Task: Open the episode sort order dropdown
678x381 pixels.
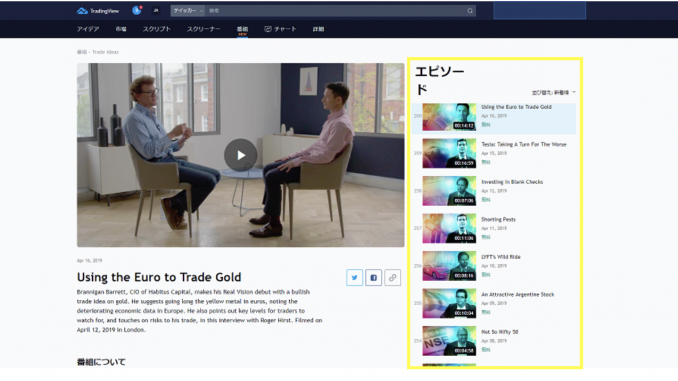Action: 554,92
